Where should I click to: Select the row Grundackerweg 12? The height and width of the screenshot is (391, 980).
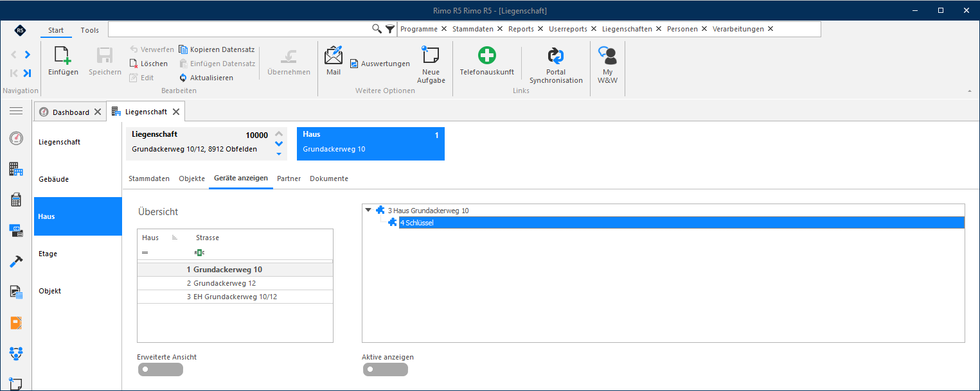235,283
